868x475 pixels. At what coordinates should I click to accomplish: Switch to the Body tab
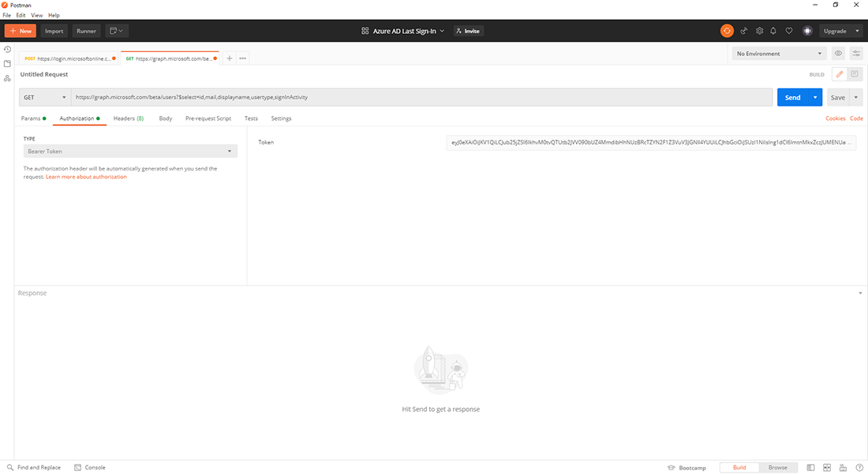[x=166, y=118]
